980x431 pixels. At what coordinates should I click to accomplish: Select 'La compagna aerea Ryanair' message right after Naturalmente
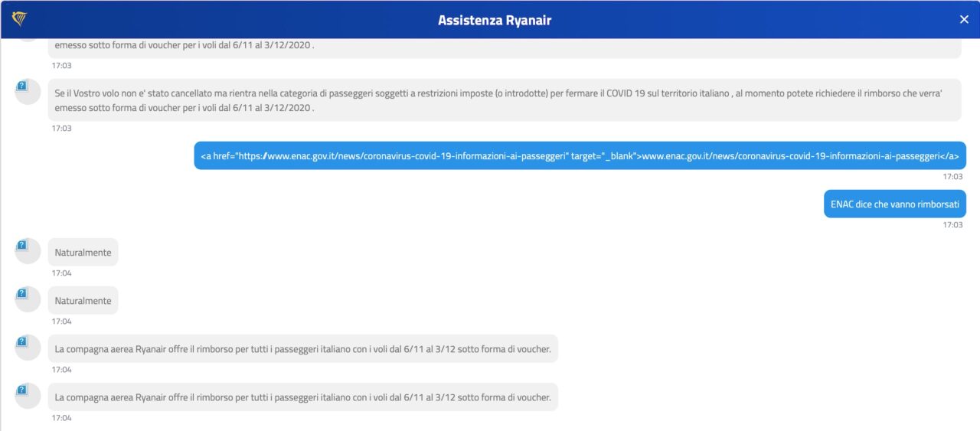302,349
